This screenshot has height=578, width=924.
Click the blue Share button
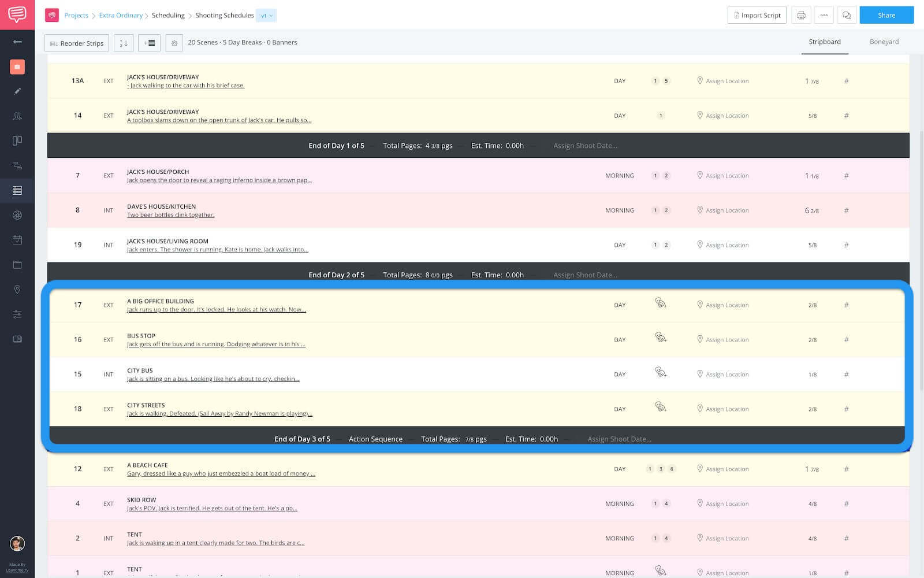886,15
